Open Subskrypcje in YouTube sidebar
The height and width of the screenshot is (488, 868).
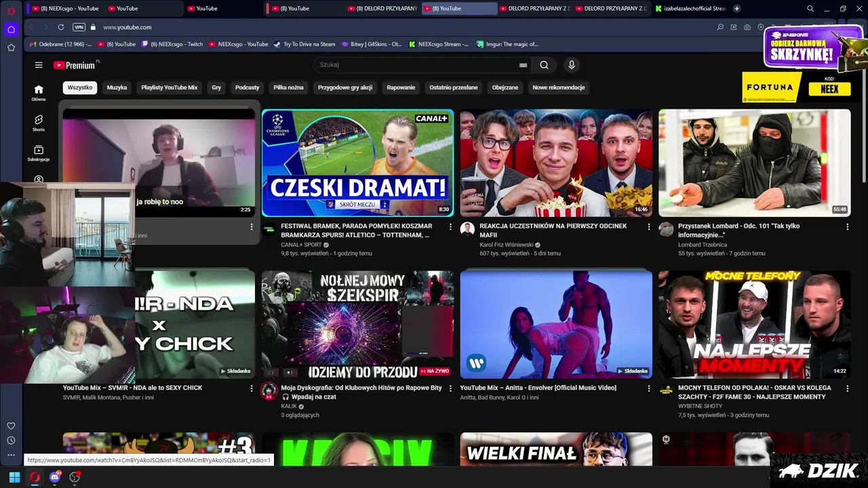39,153
